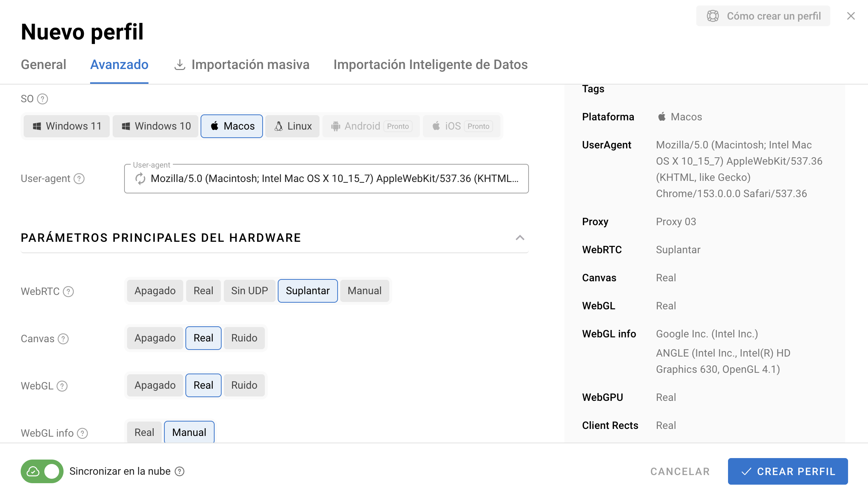The width and height of the screenshot is (868, 502).
Task: Set WebRTC to Suplantar
Action: click(308, 291)
